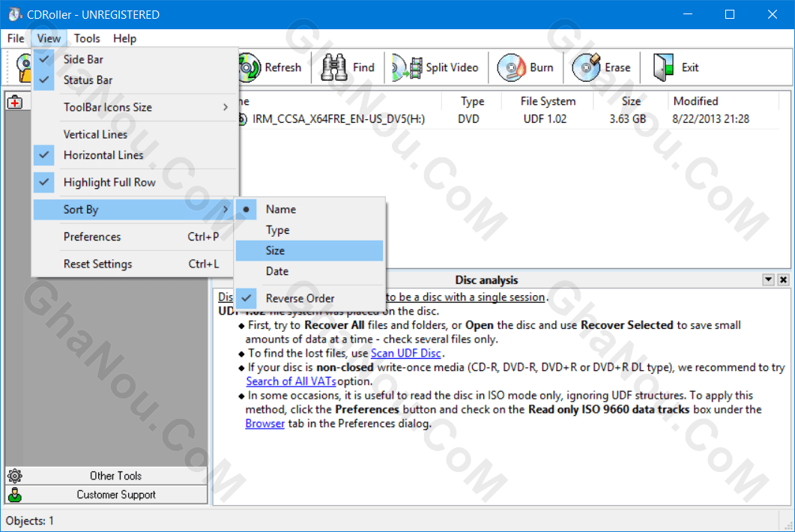The height and width of the screenshot is (532, 795).
Task: Click the CDRoller app icon in title bar
Action: coord(14,14)
